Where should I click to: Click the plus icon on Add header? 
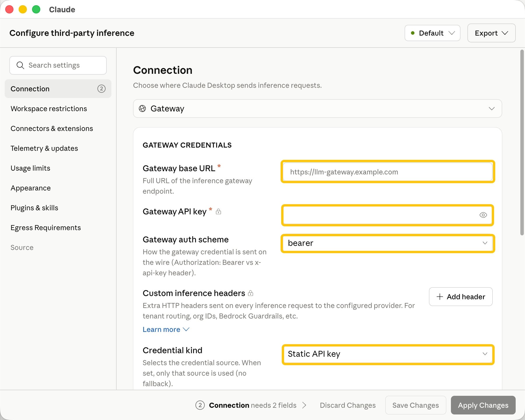point(440,297)
